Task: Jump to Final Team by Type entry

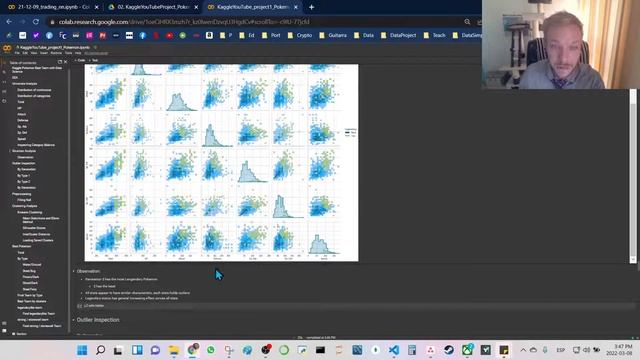Action: (x=30, y=295)
